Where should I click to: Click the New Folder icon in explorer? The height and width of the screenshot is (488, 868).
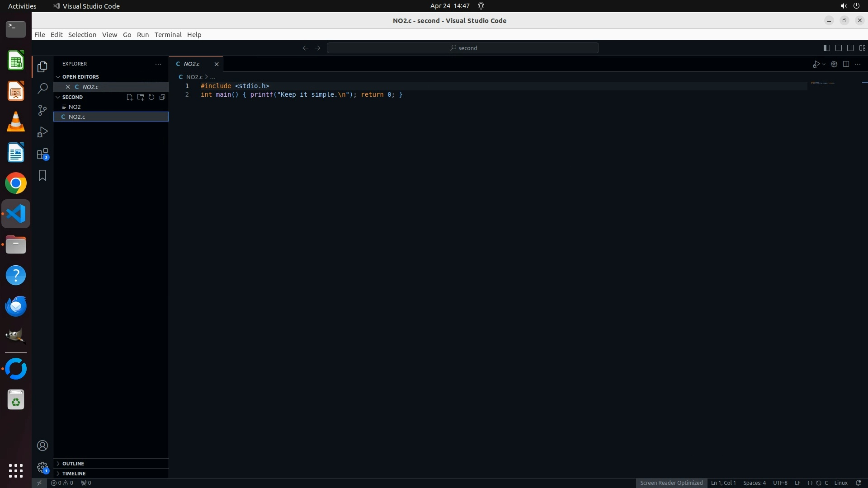coord(141,97)
